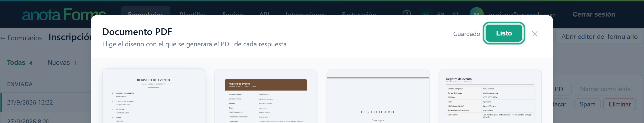Click the PDF button
This screenshot has width=644, height=123.
coord(562,89)
